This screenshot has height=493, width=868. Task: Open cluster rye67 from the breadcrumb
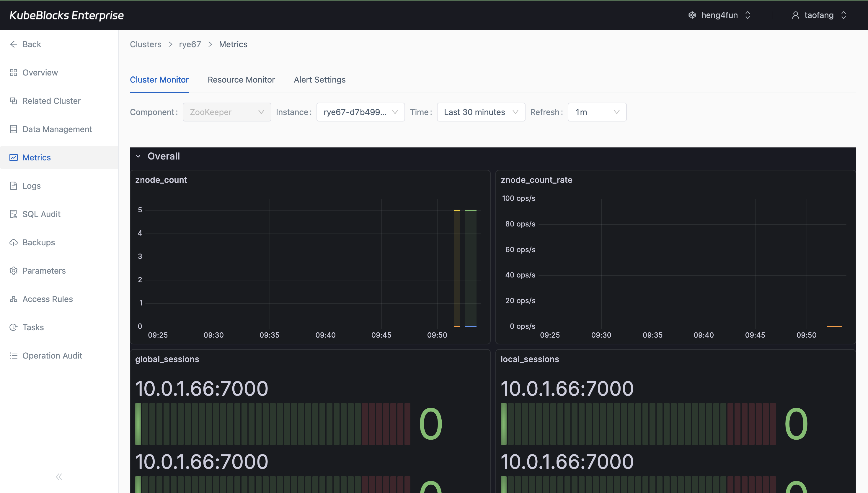(190, 44)
